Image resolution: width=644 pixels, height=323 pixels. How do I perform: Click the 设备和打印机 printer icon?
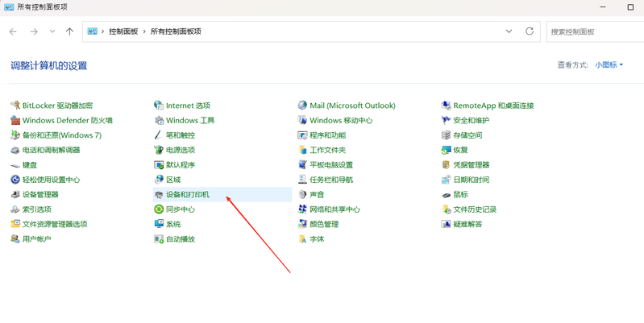click(x=159, y=195)
